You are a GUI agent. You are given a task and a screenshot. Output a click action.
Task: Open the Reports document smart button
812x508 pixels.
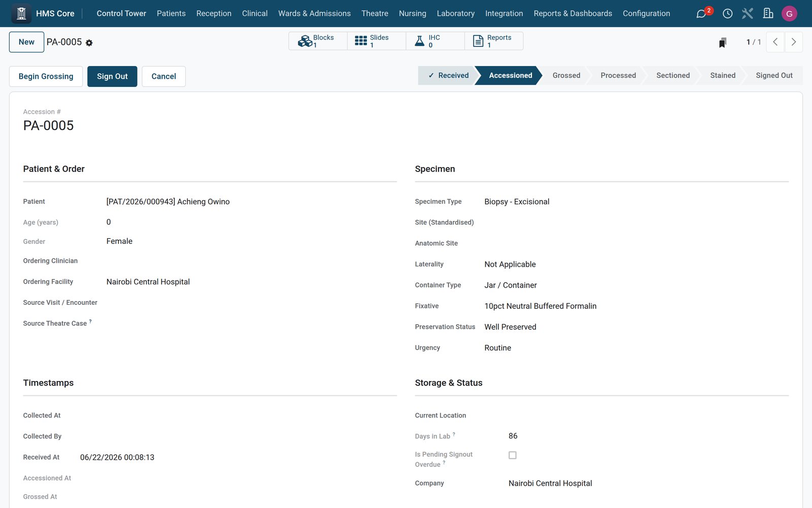[x=494, y=41]
